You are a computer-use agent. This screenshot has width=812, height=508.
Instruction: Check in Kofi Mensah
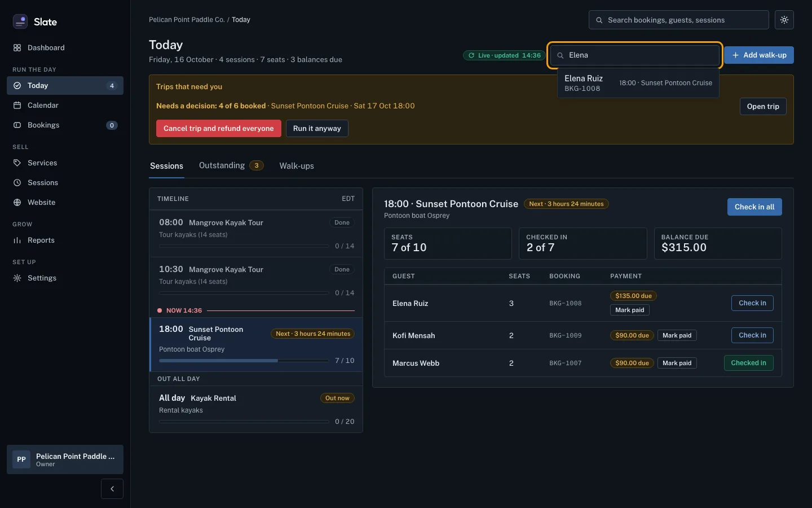(752, 335)
